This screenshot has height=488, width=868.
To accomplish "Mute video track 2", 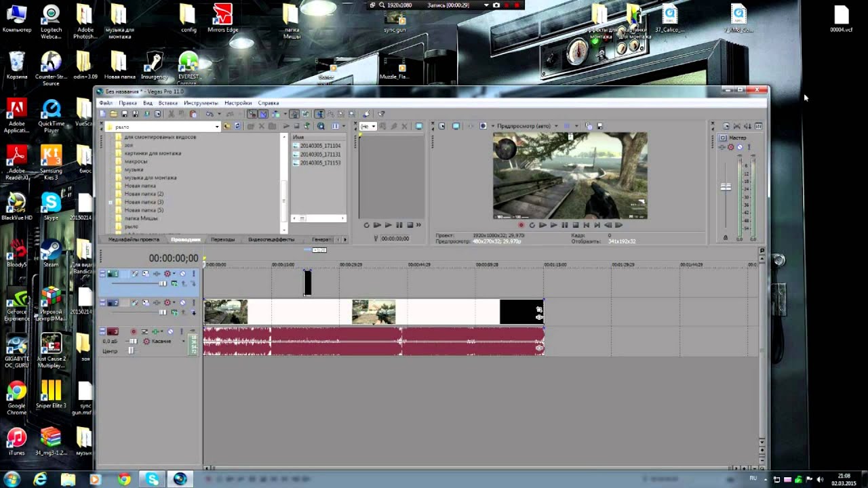I will pyautogui.click(x=182, y=302).
